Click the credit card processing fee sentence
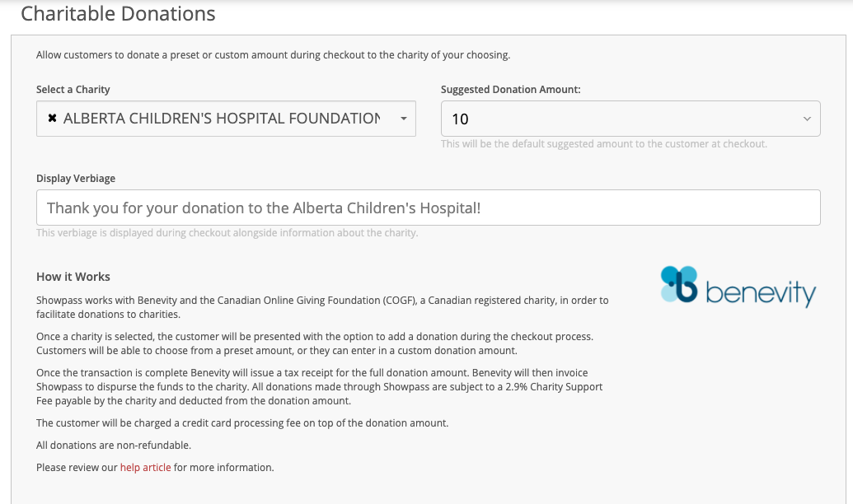Image resolution: width=853 pixels, height=504 pixels. pyautogui.click(x=242, y=423)
